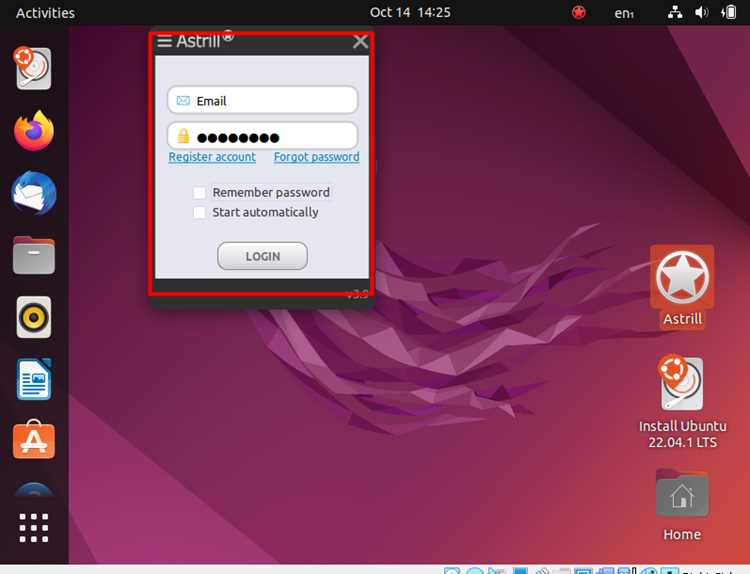Click the LOGIN button
Image resolution: width=750 pixels, height=574 pixels.
[263, 256]
